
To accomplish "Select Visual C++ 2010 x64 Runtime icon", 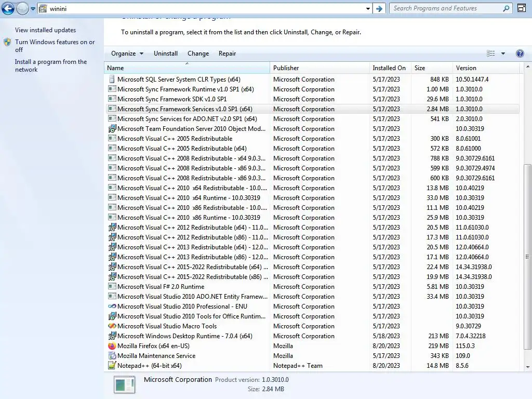I will [112, 198].
